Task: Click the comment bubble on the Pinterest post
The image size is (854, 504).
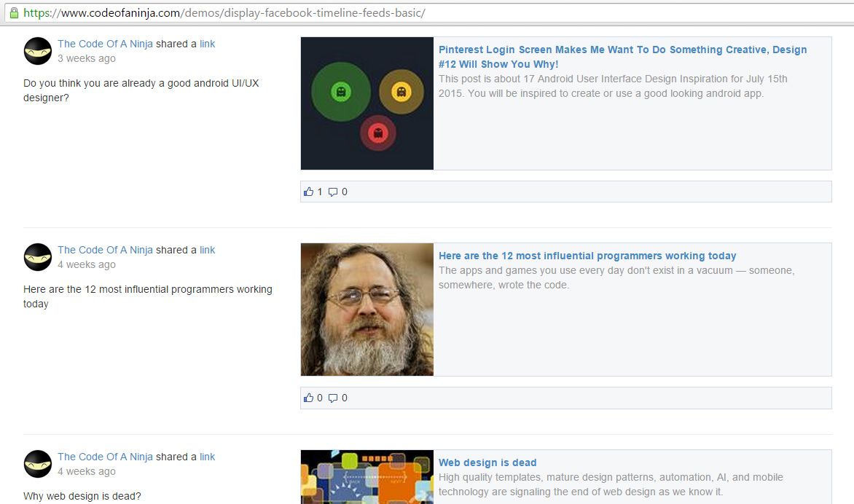Action: pyautogui.click(x=332, y=192)
